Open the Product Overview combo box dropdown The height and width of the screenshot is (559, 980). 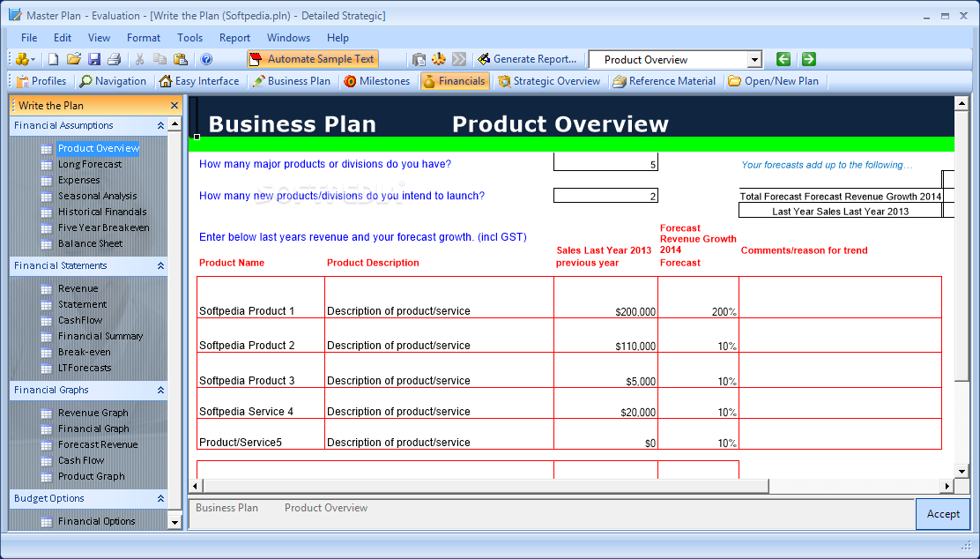[x=754, y=60]
